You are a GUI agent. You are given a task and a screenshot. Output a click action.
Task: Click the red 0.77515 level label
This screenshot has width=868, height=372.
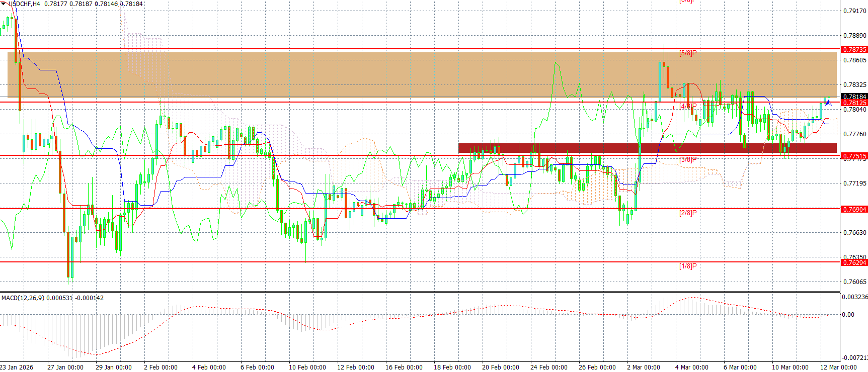pyautogui.click(x=854, y=156)
